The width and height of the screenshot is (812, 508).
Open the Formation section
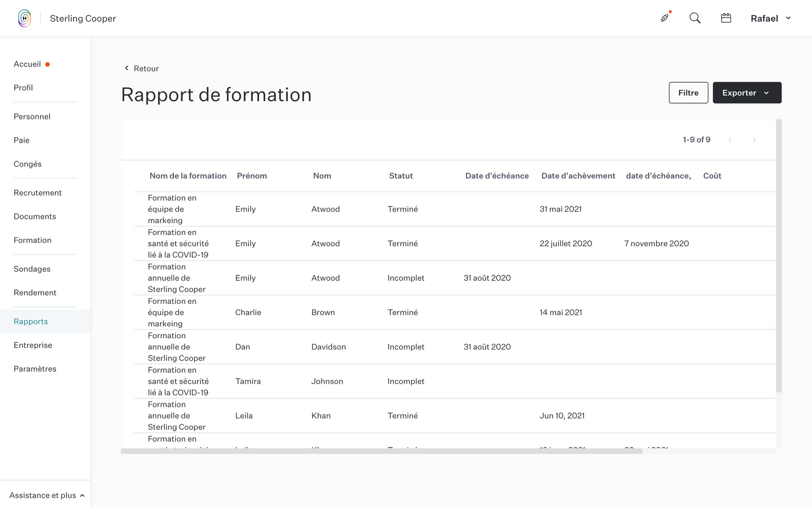click(32, 240)
